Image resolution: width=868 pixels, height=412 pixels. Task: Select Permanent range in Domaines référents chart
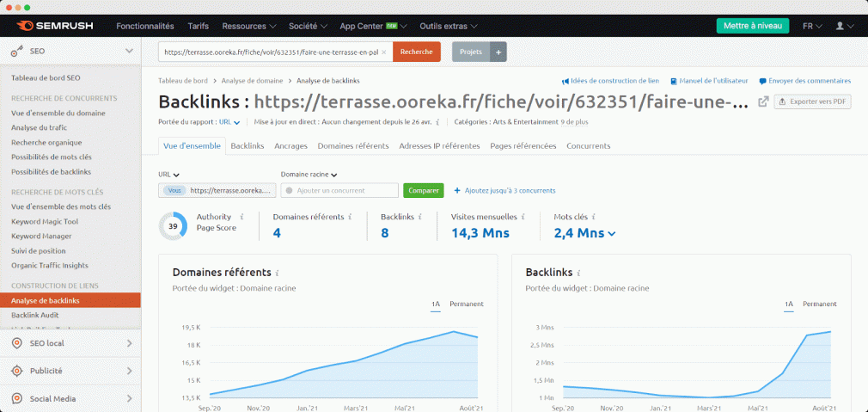point(466,304)
